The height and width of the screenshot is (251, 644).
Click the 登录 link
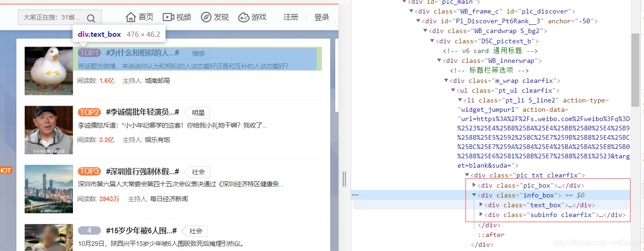[x=322, y=17]
